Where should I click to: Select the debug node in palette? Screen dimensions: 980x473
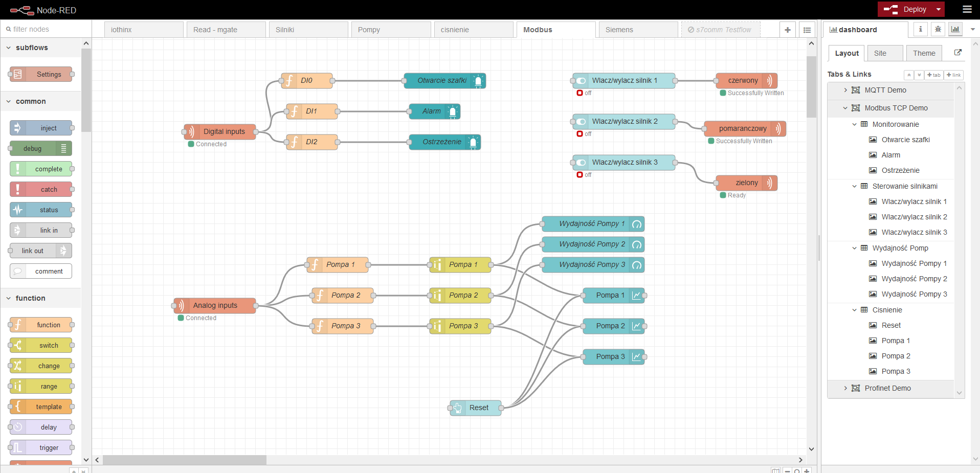tap(41, 148)
